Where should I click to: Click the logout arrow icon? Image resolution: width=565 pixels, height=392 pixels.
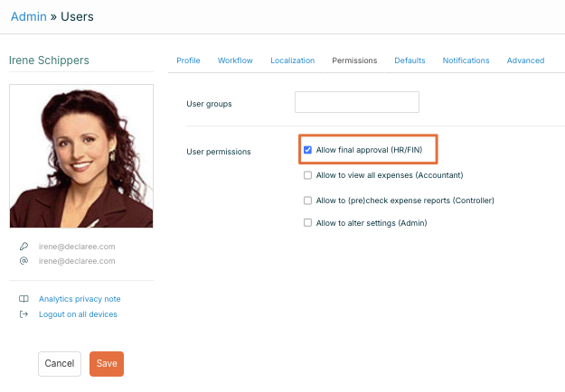tap(24, 314)
